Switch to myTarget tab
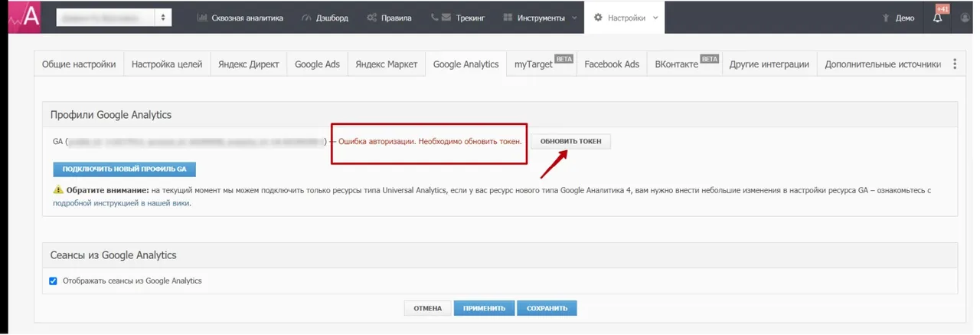980x335 pixels. coord(541,64)
